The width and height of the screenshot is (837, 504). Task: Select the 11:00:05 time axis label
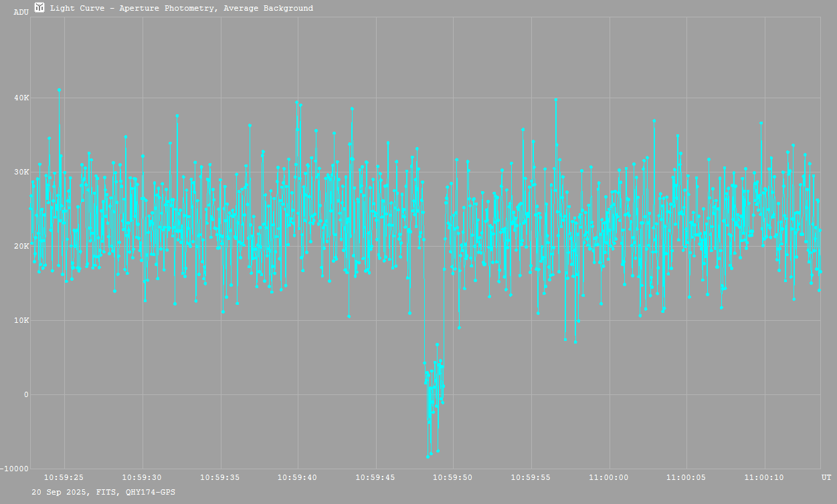(x=686, y=478)
